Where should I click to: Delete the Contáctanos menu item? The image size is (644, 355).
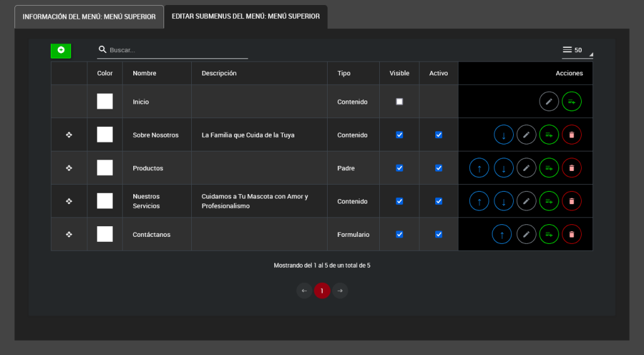[x=572, y=234]
